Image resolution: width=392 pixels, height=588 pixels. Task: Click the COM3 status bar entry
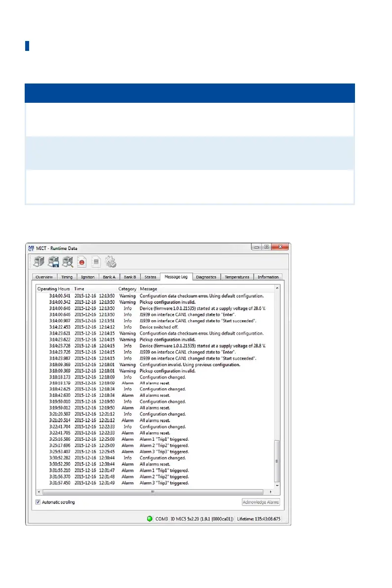(161, 519)
